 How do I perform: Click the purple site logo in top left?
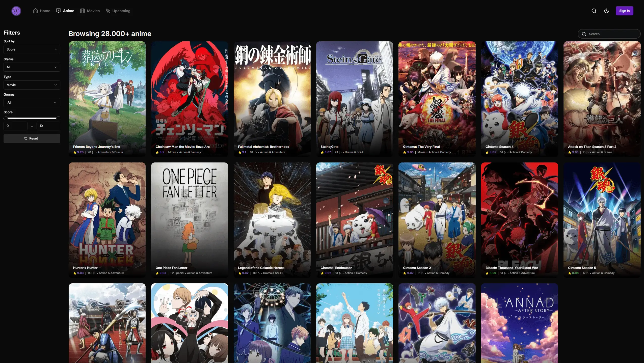16,11
